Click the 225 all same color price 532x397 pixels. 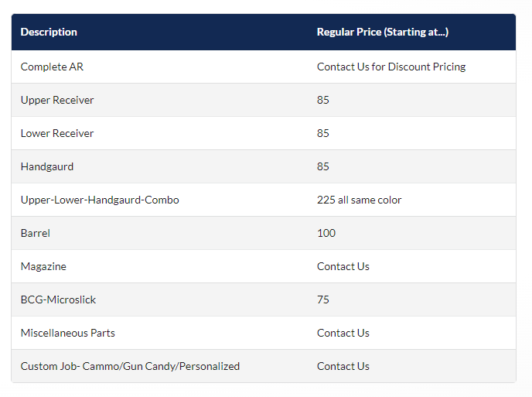(360, 200)
